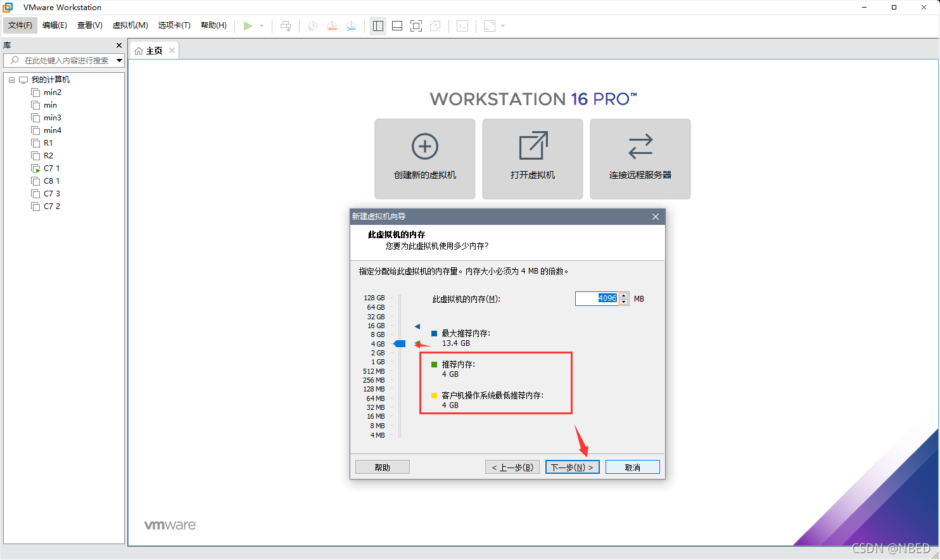Select the C7 2 virtual machine
940x560 pixels.
point(51,207)
